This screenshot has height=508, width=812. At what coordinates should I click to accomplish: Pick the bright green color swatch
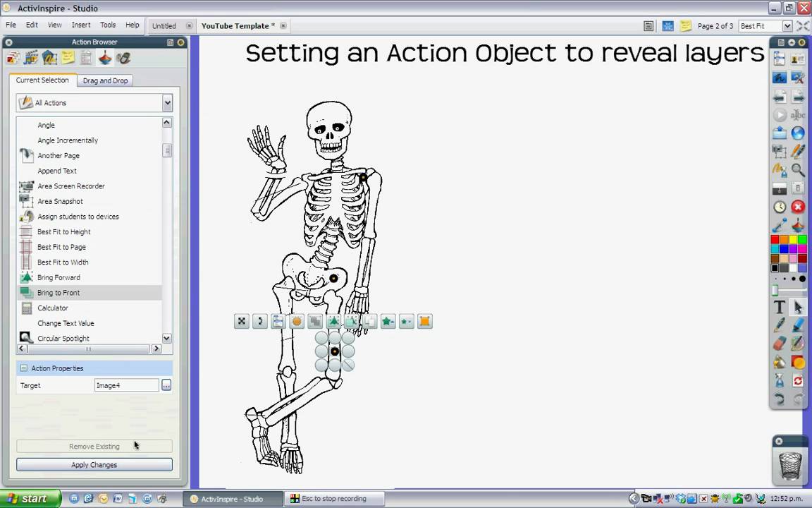[x=802, y=239]
